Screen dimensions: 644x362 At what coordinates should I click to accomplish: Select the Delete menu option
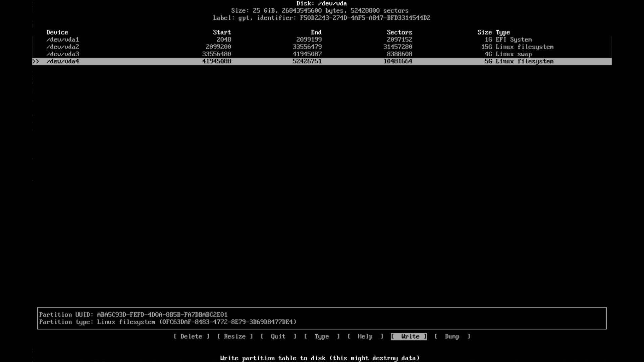coord(192,336)
